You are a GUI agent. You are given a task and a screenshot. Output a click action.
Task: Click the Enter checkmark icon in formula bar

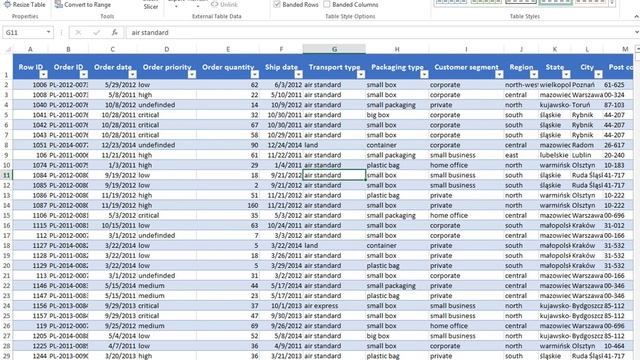tap(96, 32)
